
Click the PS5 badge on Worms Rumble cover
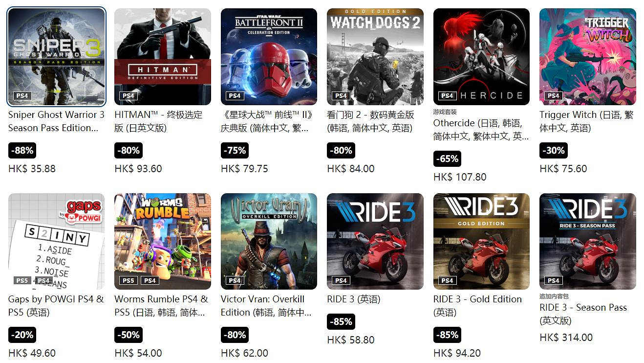point(129,281)
